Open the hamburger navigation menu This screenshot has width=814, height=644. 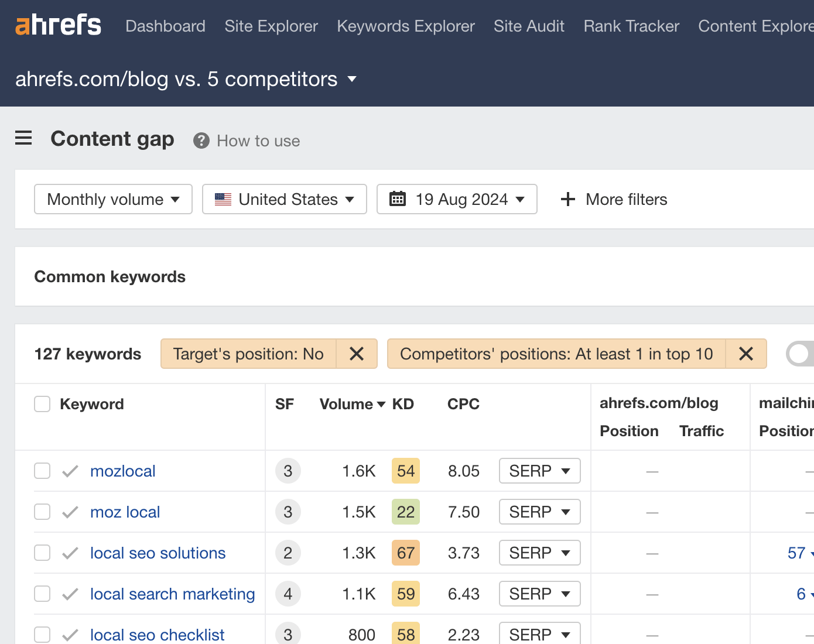pos(23,138)
